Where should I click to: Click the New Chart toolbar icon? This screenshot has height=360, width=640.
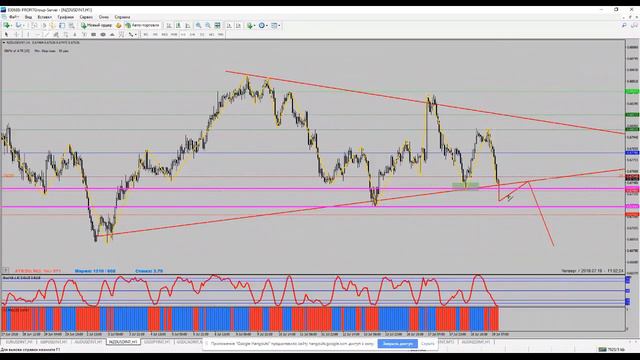[7, 25]
